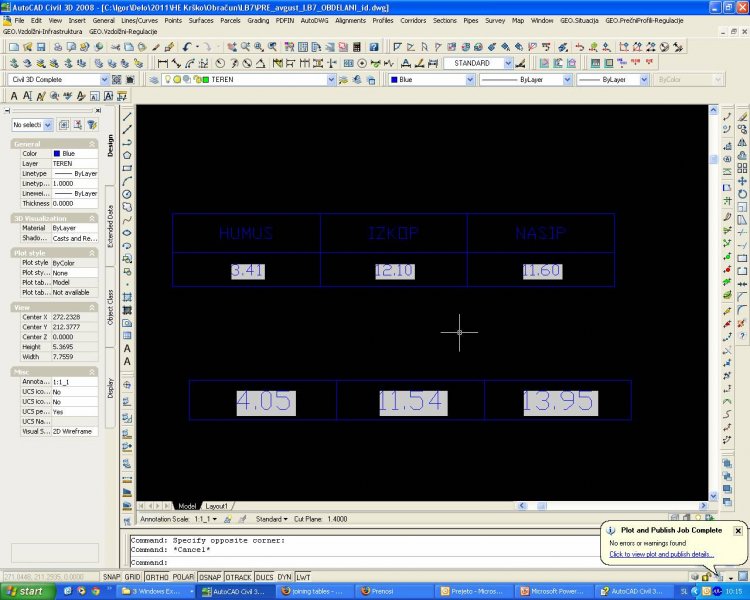750x600 pixels.
Task: Open the Surfaces menu
Action: (x=202, y=20)
